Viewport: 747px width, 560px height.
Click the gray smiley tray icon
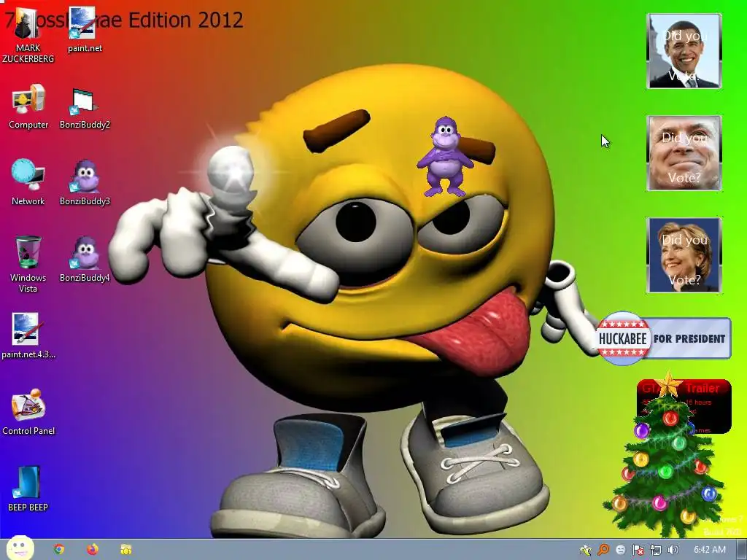point(620,550)
